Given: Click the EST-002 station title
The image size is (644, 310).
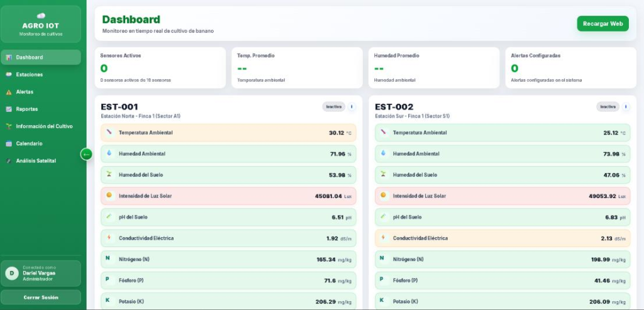Looking at the screenshot, I should (394, 107).
